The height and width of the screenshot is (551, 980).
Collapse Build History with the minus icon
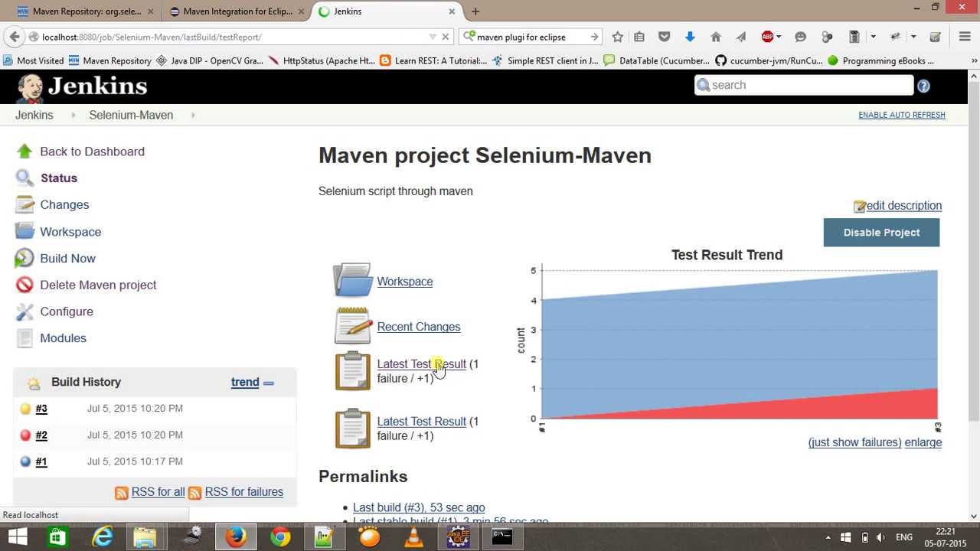pyautogui.click(x=269, y=383)
